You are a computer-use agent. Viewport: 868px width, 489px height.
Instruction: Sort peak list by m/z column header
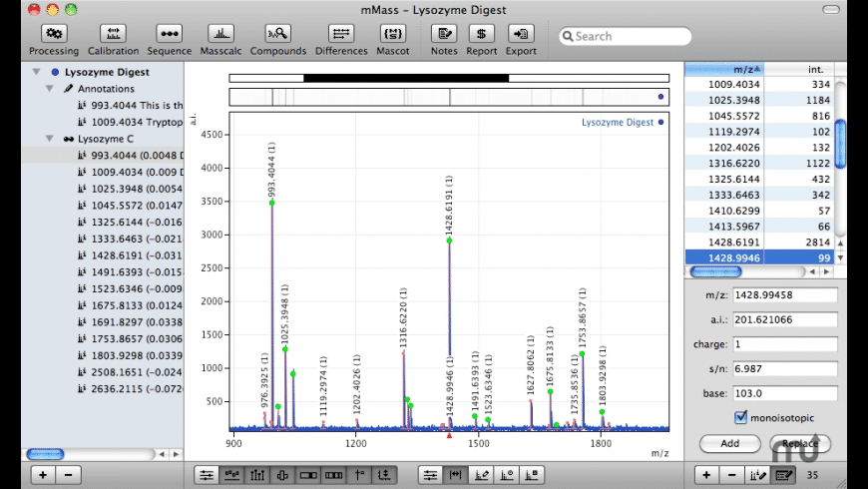point(724,69)
